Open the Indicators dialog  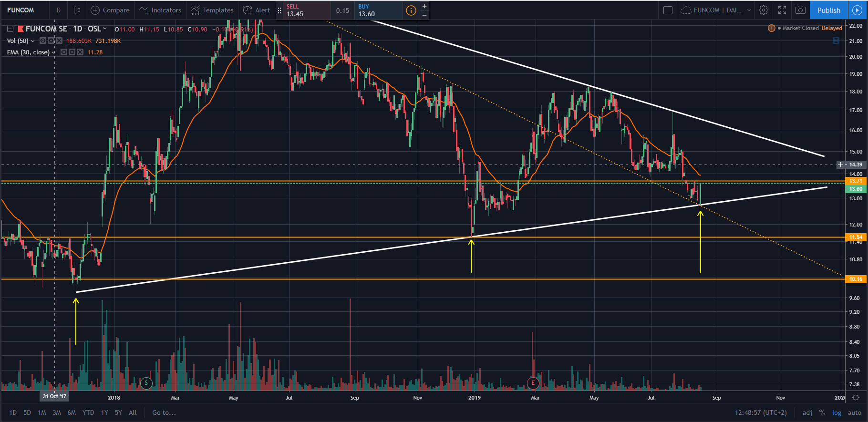pyautogui.click(x=160, y=10)
